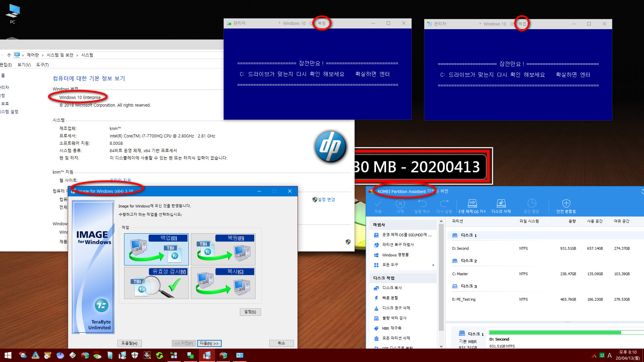Image resolution: width=644 pixels, height=362 pixels.
Task: Select the Validate (유효성 검사) operation in Image for Windows
Action: click(156, 283)
